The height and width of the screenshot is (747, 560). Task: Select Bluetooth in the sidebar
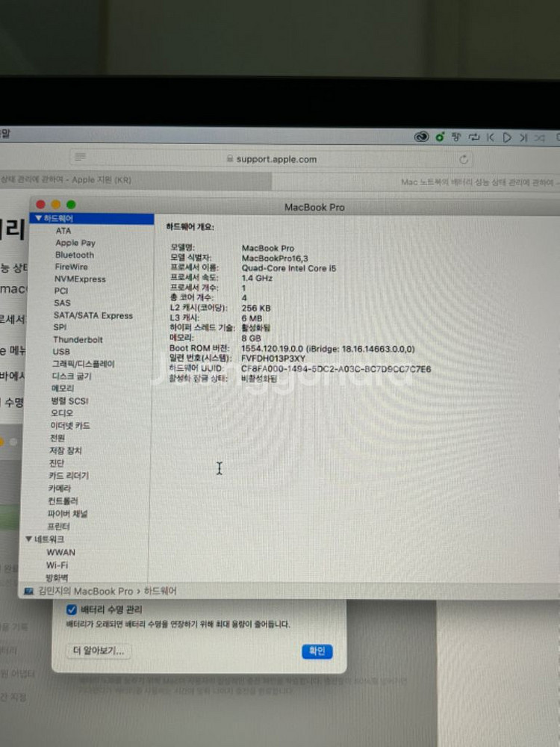74,255
